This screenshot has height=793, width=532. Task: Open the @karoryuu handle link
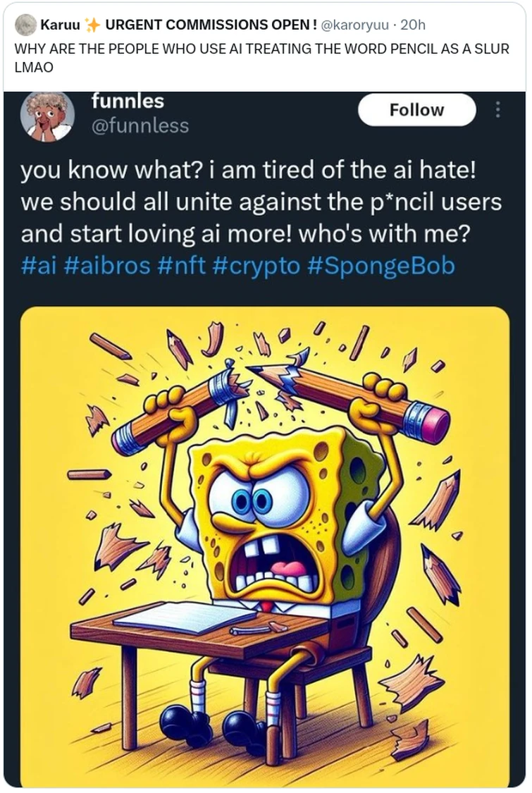[354, 25]
